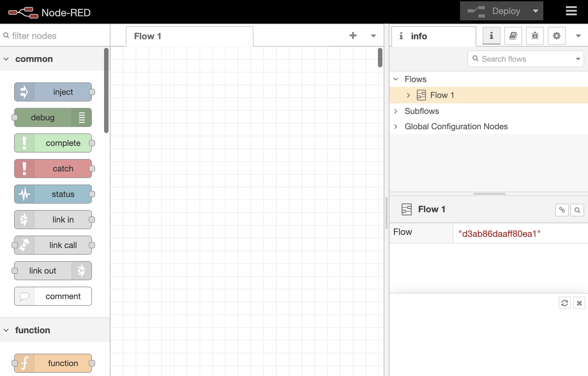Image resolution: width=588 pixels, height=376 pixels.
Task: Select the inject node in the palette
Action: 53,92
